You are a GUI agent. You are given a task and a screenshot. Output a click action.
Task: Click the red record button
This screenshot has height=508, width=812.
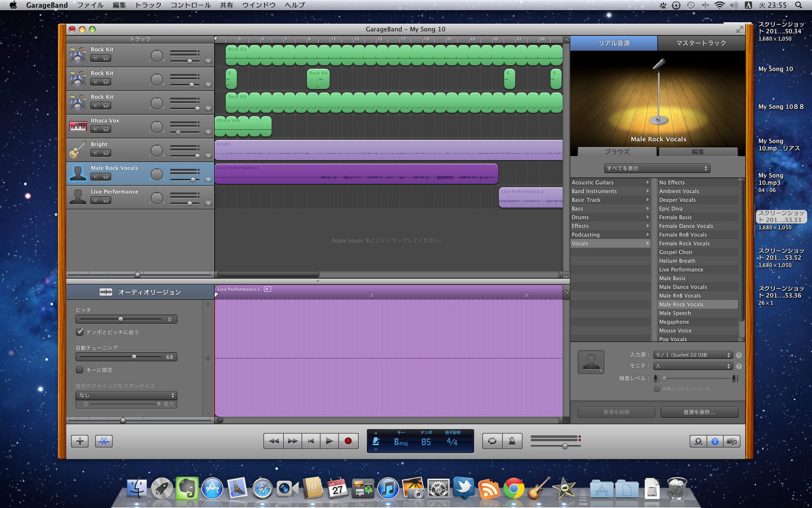click(348, 441)
